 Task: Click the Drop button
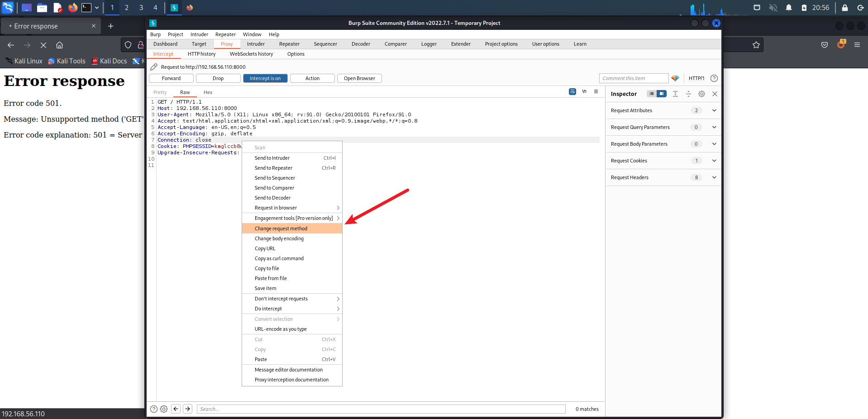(x=218, y=78)
